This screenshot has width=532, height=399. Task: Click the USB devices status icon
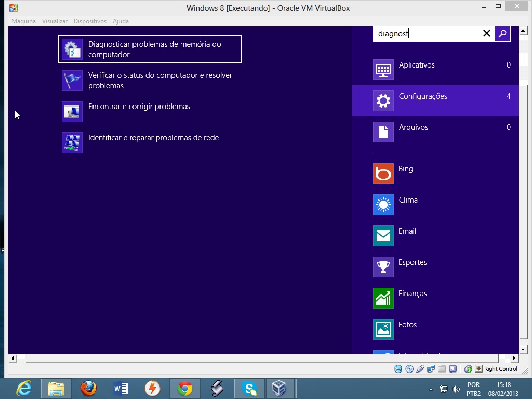tap(420, 369)
